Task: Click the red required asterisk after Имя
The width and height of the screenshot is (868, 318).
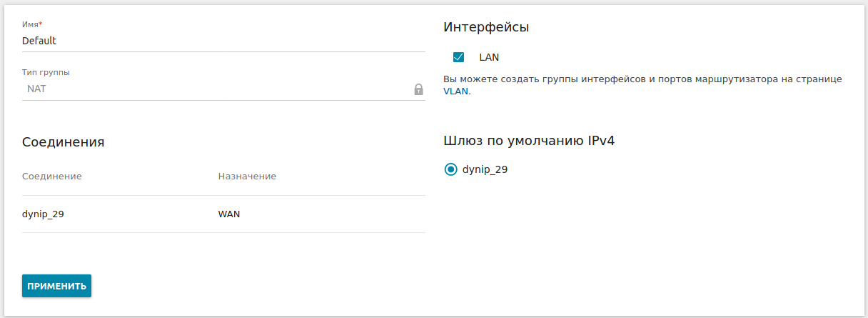Action: (x=41, y=24)
